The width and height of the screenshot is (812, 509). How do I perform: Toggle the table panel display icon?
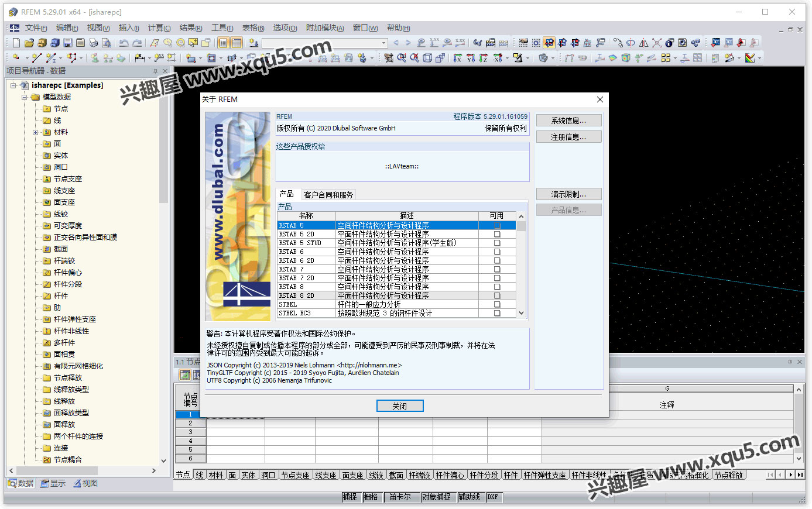(236, 43)
